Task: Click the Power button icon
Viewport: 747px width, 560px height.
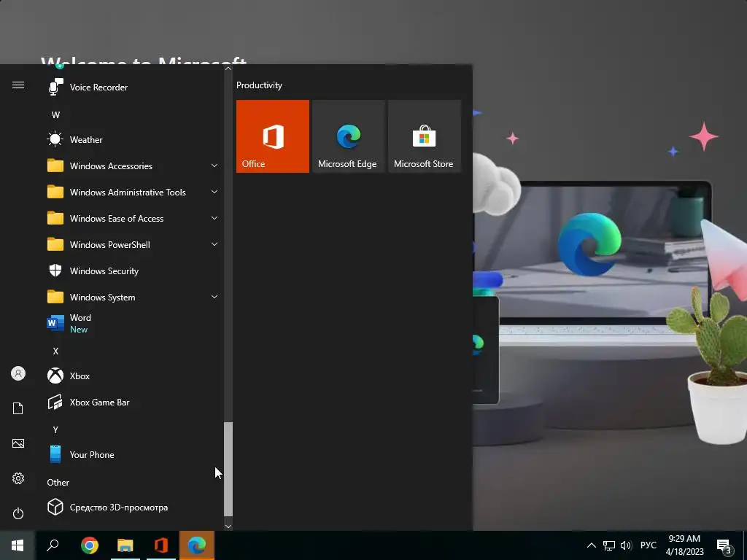Action: click(x=18, y=513)
